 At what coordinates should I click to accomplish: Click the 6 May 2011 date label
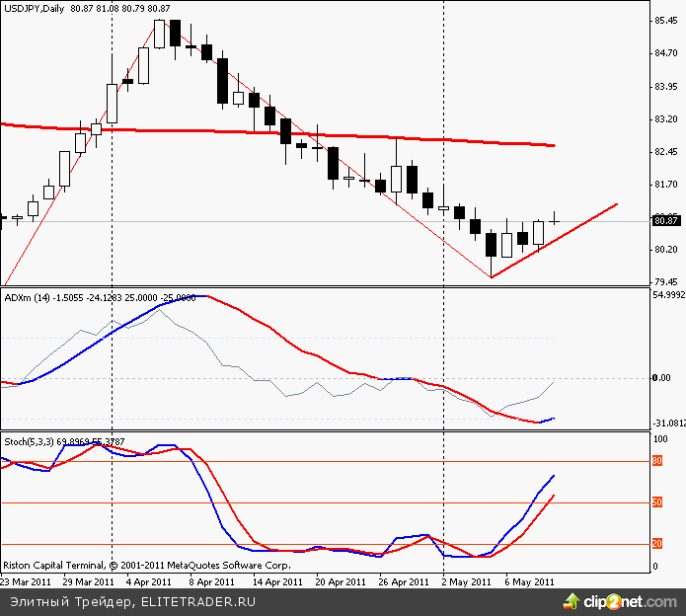pyautogui.click(x=530, y=582)
